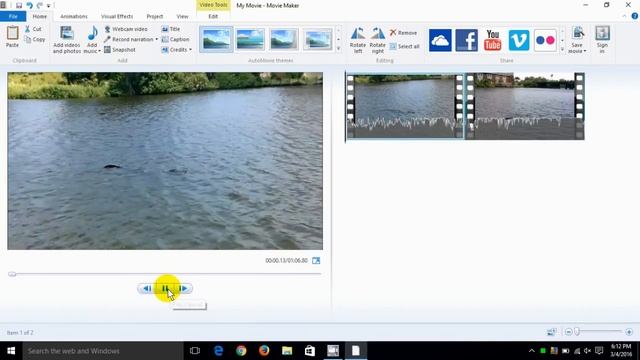Click the Copy icon

(x=28, y=40)
